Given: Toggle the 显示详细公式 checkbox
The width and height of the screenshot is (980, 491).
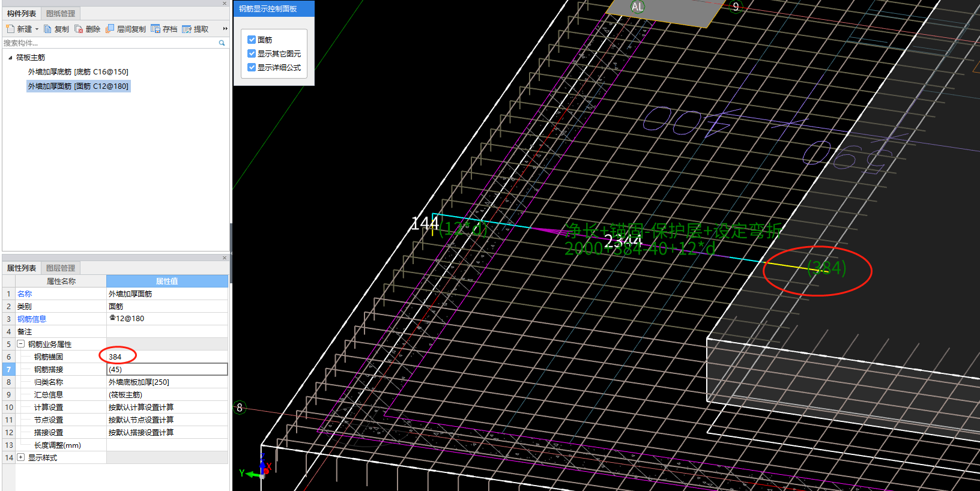Looking at the screenshot, I should tap(252, 67).
